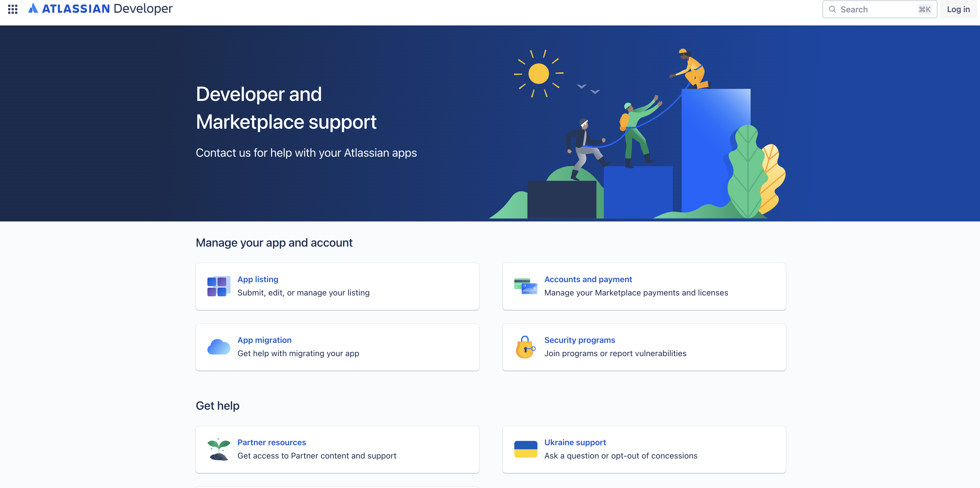Click the App listing tiles icon

click(218, 286)
